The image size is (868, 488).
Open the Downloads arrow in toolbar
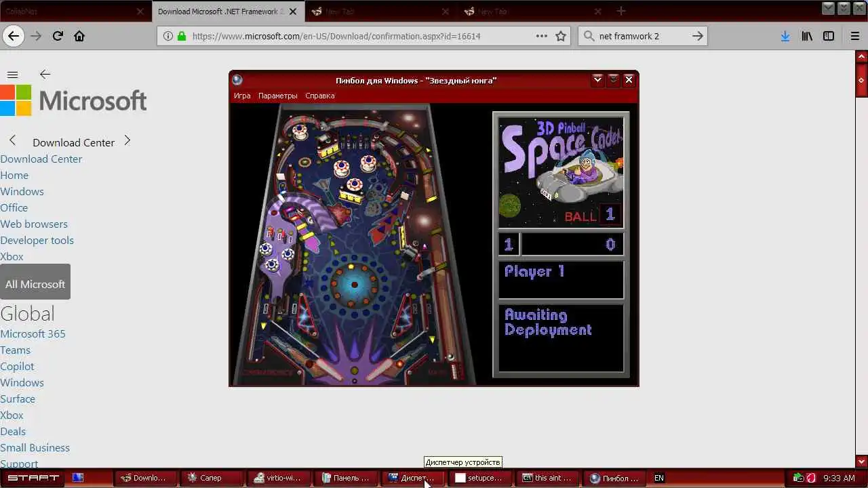(x=785, y=36)
